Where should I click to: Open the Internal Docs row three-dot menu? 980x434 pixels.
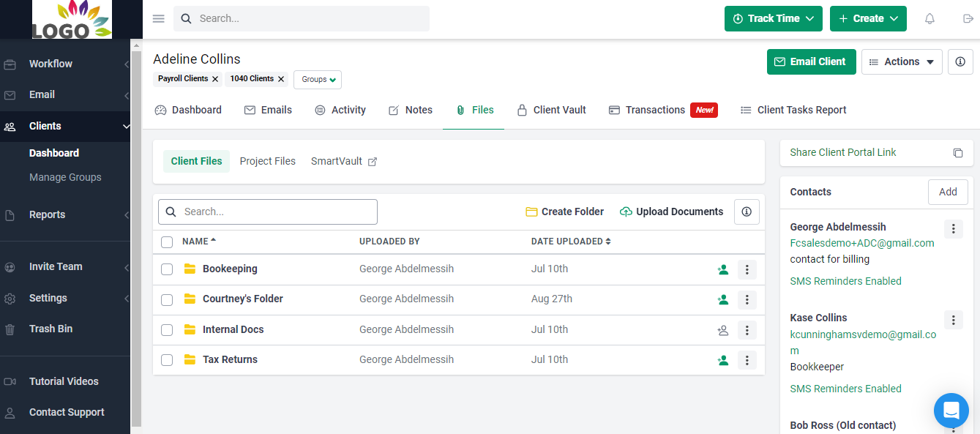[x=747, y=330]
